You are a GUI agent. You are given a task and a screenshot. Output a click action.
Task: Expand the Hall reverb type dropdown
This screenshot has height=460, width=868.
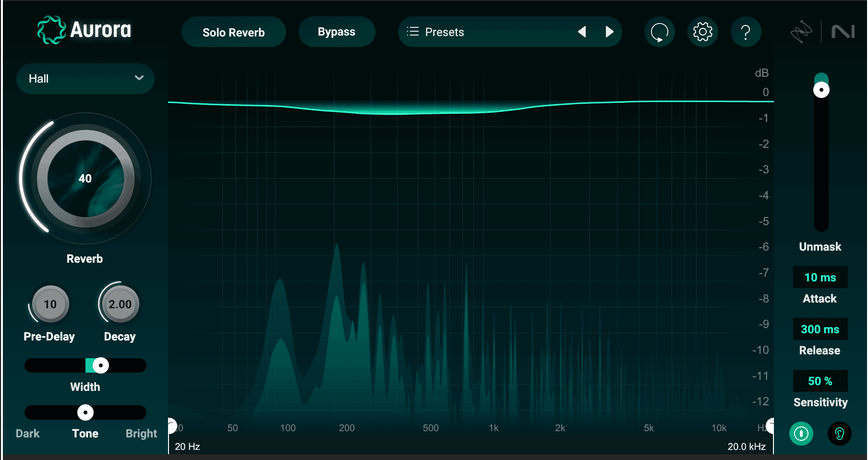tap(85, 78)
